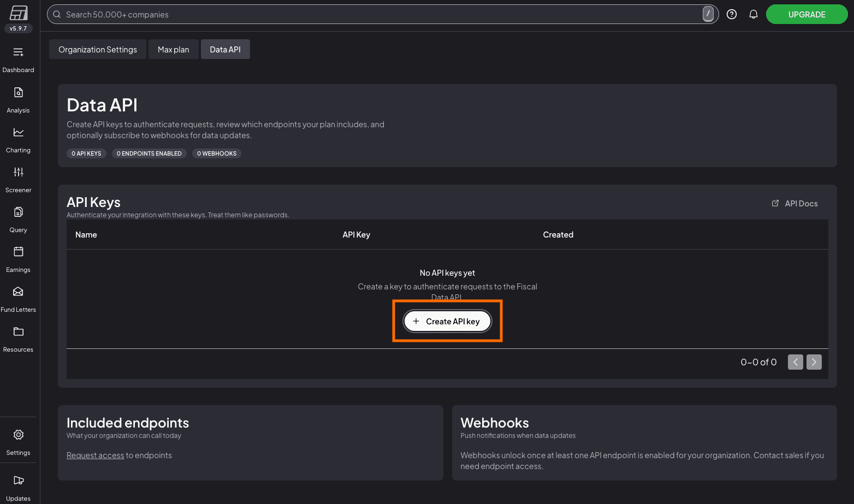This screenshot has width=854, height=504.
Task: Click the 0 API KEYS badge
Action: point(86,153)
